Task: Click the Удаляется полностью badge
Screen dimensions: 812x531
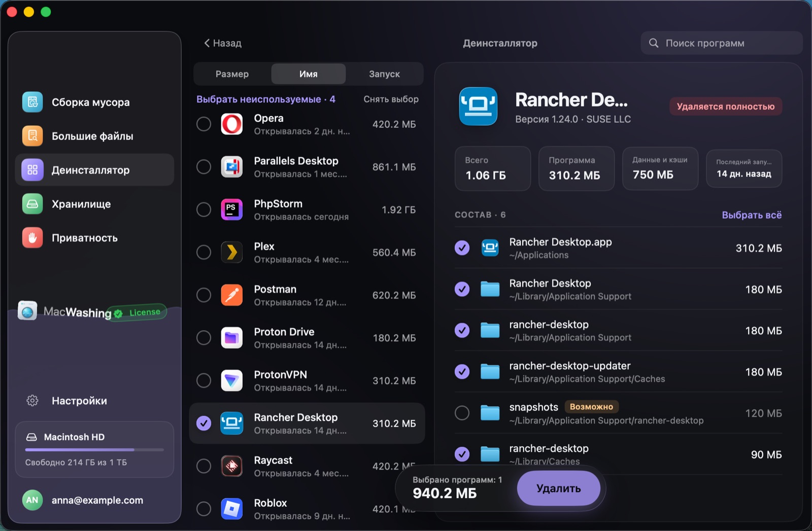Action: (x=726, y=107)
